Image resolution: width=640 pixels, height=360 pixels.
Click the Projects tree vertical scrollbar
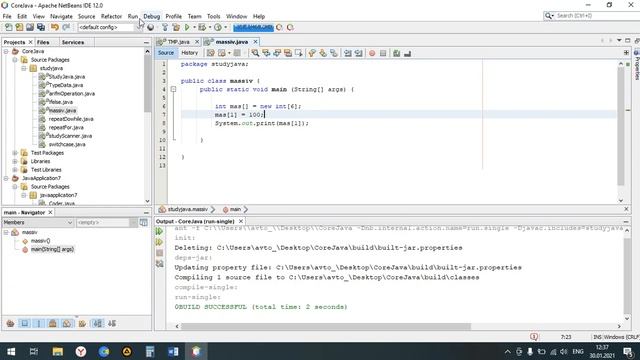click(147, 84)
